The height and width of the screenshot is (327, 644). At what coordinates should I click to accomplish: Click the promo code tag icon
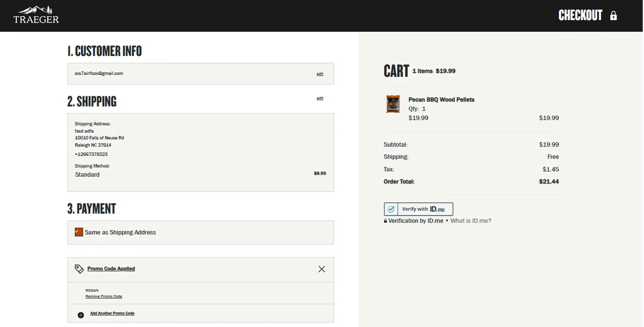(x=79, y=269)
